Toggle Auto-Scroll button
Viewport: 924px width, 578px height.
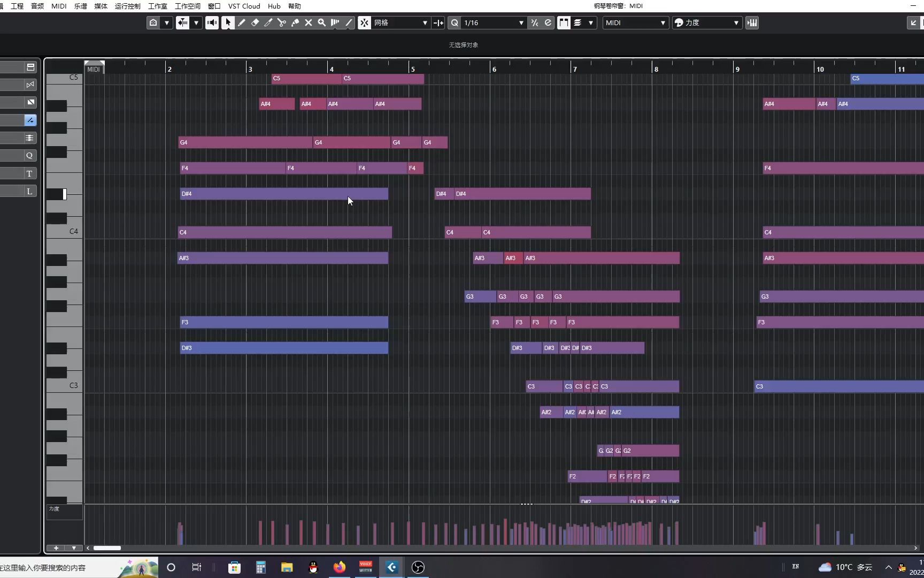[183, 22]
